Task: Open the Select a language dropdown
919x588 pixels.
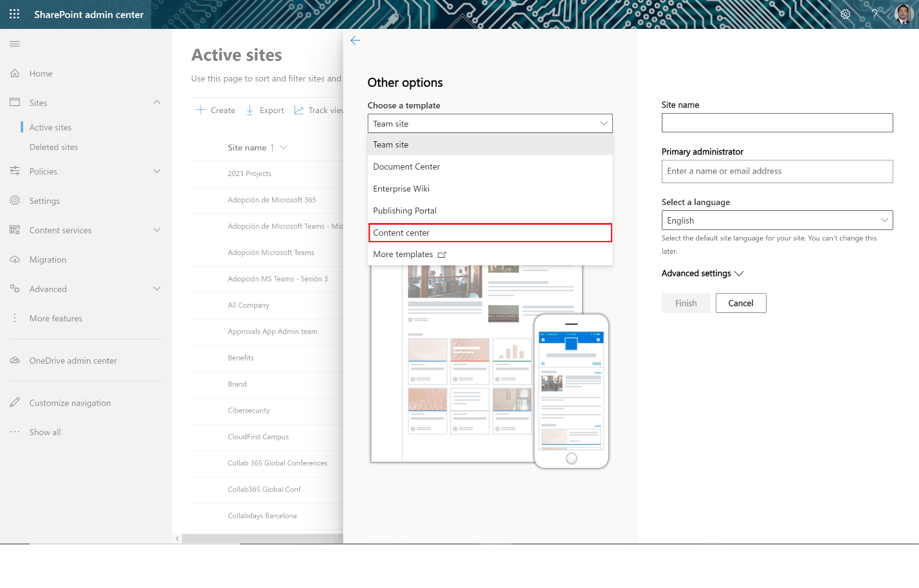Action: [776, 220]
